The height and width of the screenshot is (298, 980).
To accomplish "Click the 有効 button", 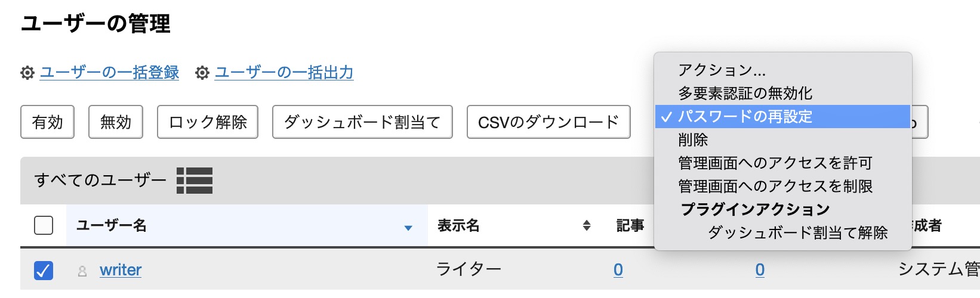I will coord(47,122).
